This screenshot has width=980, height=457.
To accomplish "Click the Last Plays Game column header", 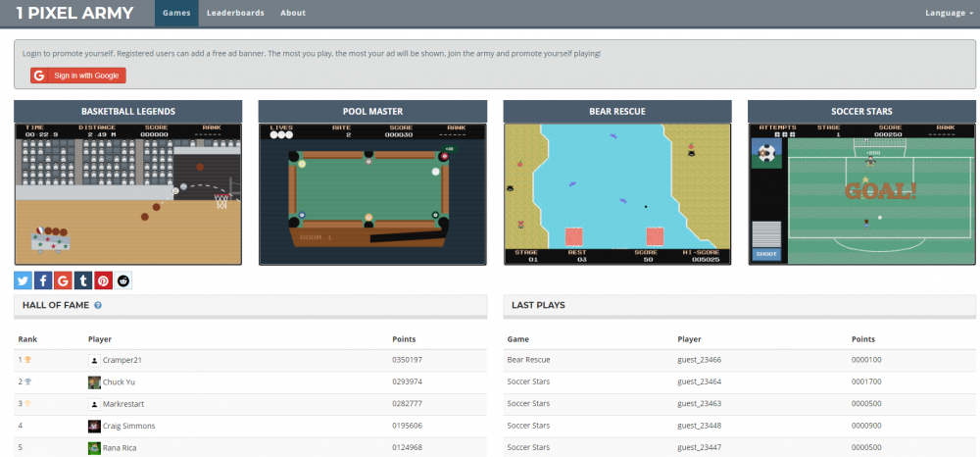I will coord(518,339).
